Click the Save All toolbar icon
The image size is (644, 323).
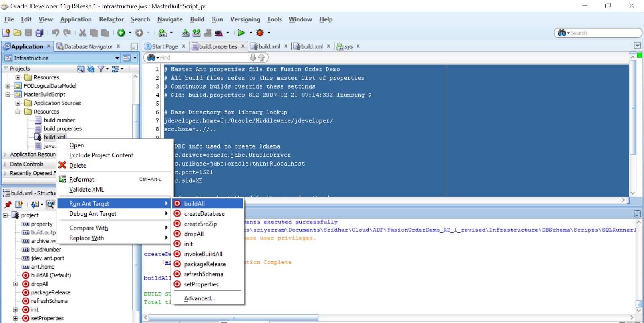click(x=39, y=33)
